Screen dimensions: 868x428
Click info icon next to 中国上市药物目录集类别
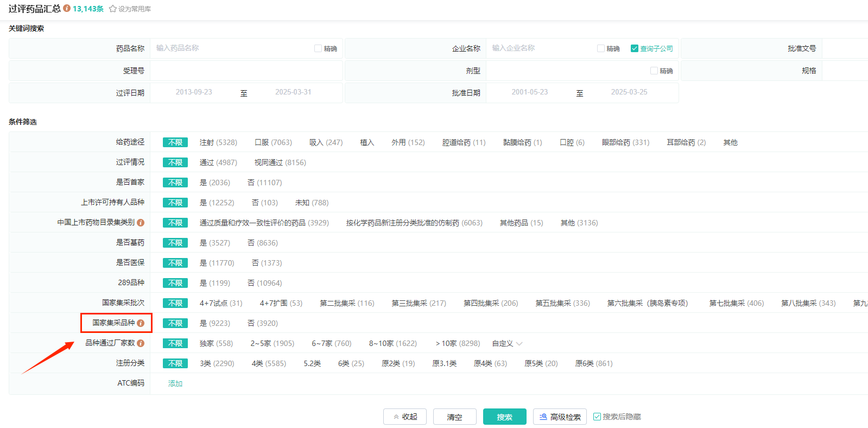(x=141, y=223)
